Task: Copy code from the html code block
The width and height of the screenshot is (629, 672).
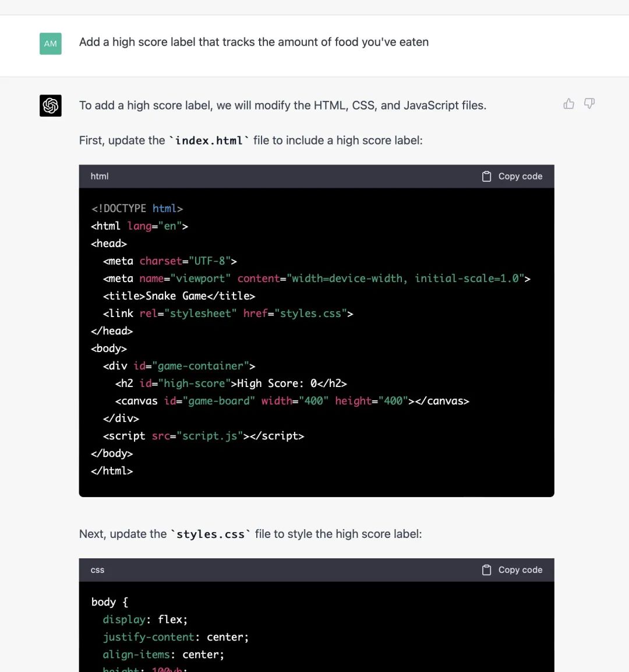Action: (x=512, y=176)
